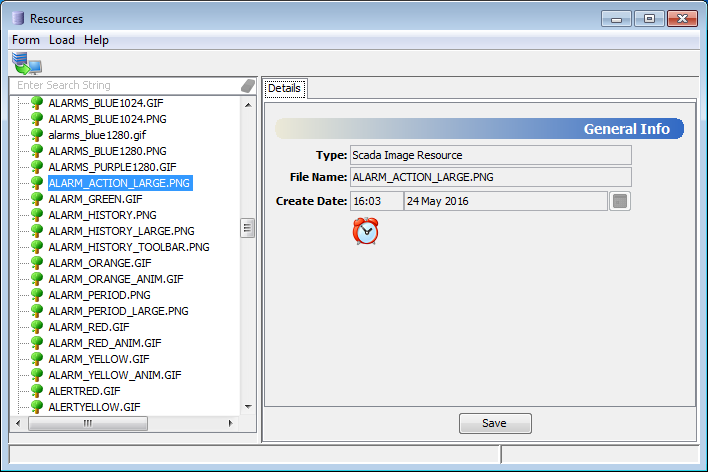Click the 24 May 2016 date field
This screenshot has height=472, width=708.
pyautogui.click(x=505, y=201)
